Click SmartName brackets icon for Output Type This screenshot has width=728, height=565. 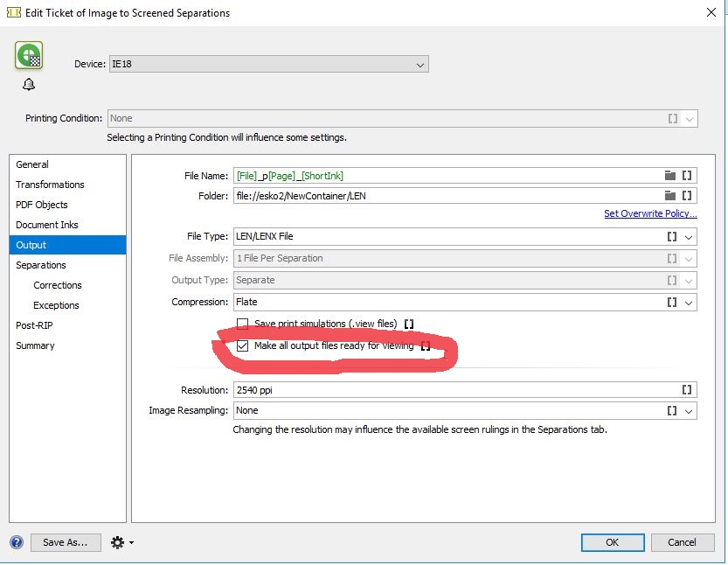click(672, 280)
